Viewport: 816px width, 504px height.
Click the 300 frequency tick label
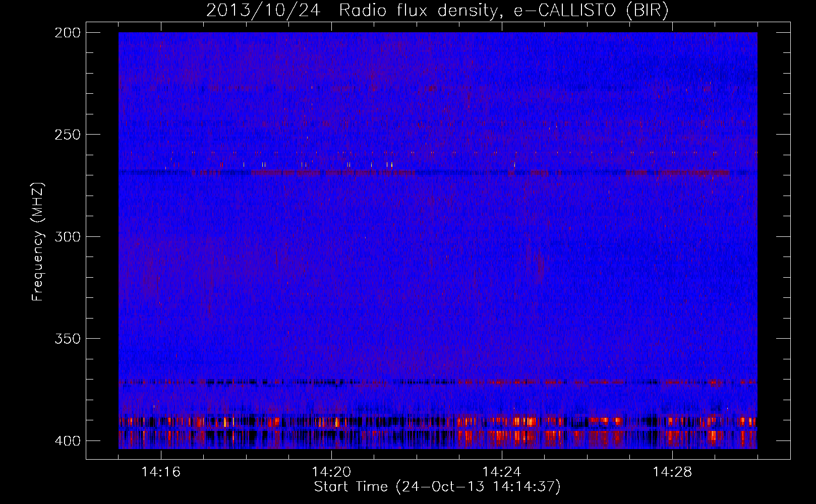point(68,236)
